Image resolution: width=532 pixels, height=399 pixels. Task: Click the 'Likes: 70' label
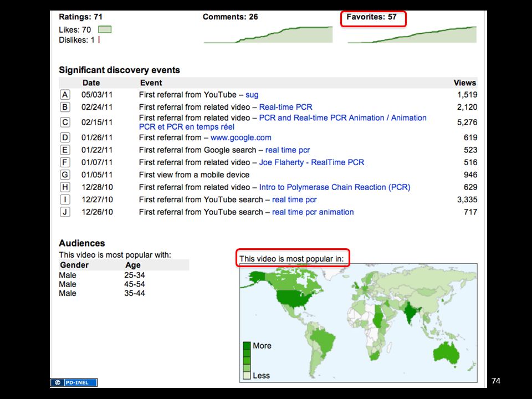coord(75,30)
